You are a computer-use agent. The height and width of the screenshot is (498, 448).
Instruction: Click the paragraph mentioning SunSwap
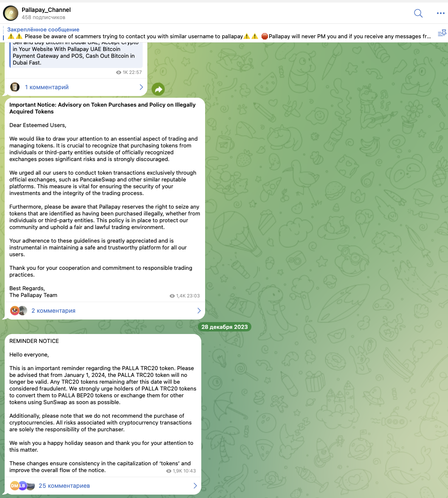pyautogui.click(x=103, y=385)
